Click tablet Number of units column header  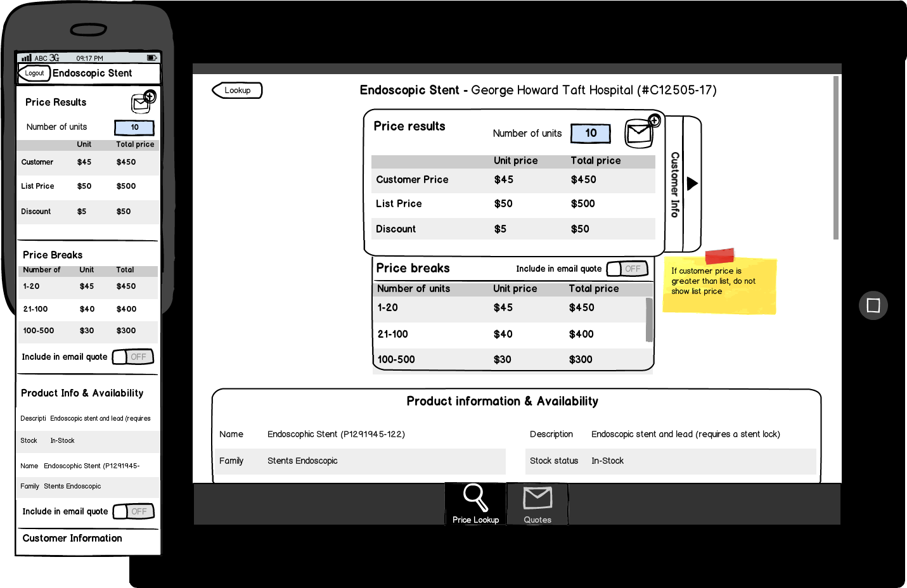tap(413, 288)
